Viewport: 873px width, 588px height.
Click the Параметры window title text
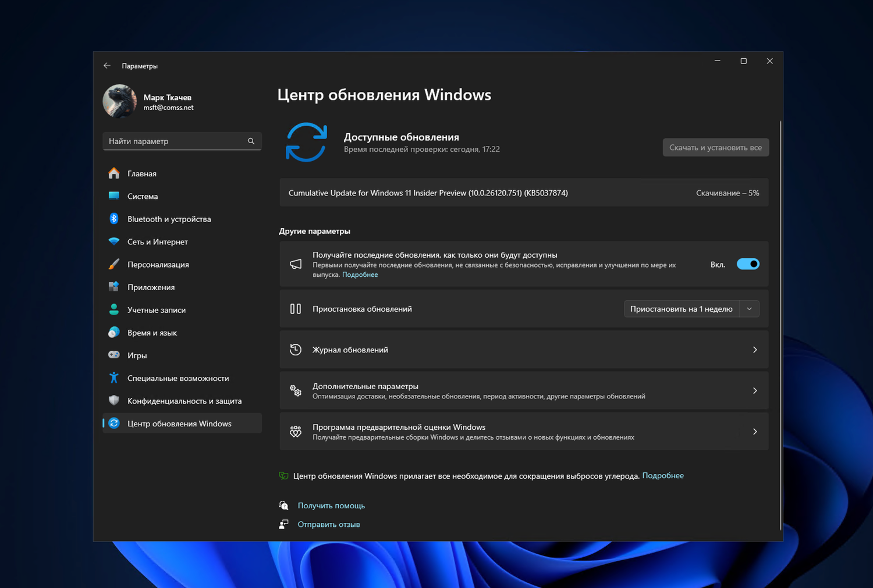click(x=140, y=66)
